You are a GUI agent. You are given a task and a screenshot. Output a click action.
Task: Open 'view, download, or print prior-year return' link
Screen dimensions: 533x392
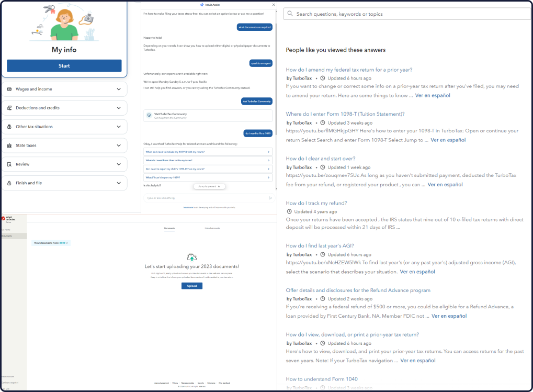(352, 334)
